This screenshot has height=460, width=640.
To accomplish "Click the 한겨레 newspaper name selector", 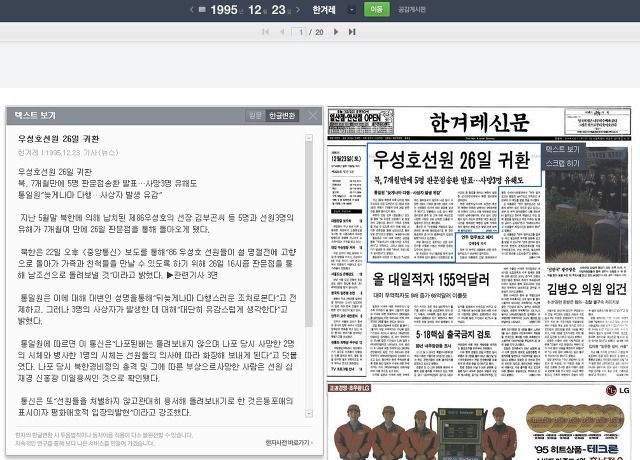I will point(324,10).
